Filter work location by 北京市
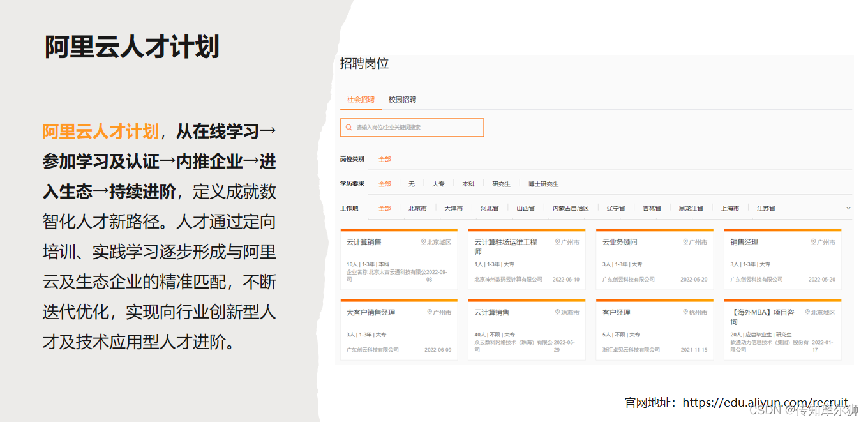 click(417, 208)
